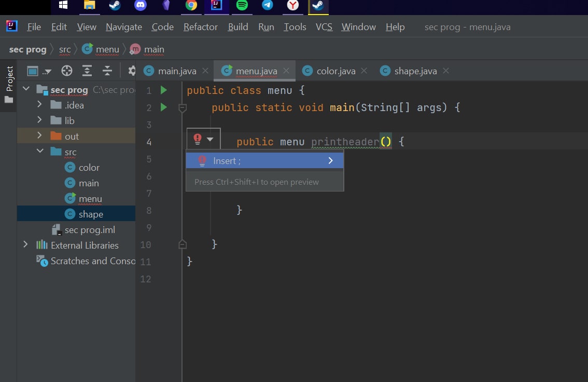Expand the .idea folder

pyautogui.click(x=39, y=104)
